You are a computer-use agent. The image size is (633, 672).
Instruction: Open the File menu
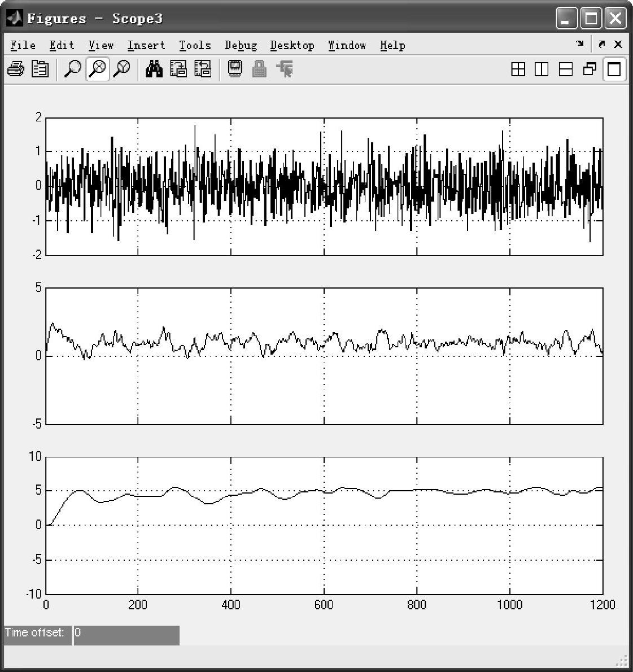23,45
